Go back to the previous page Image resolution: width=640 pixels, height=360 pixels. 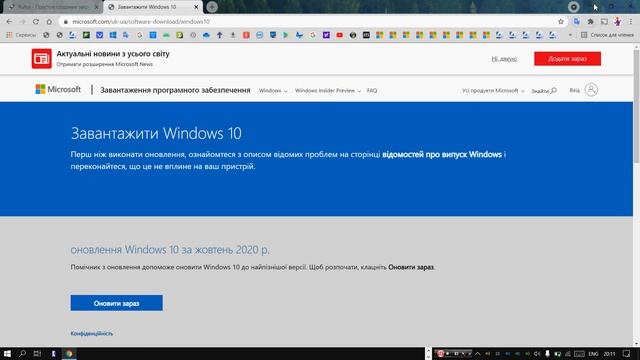[9, 22]
